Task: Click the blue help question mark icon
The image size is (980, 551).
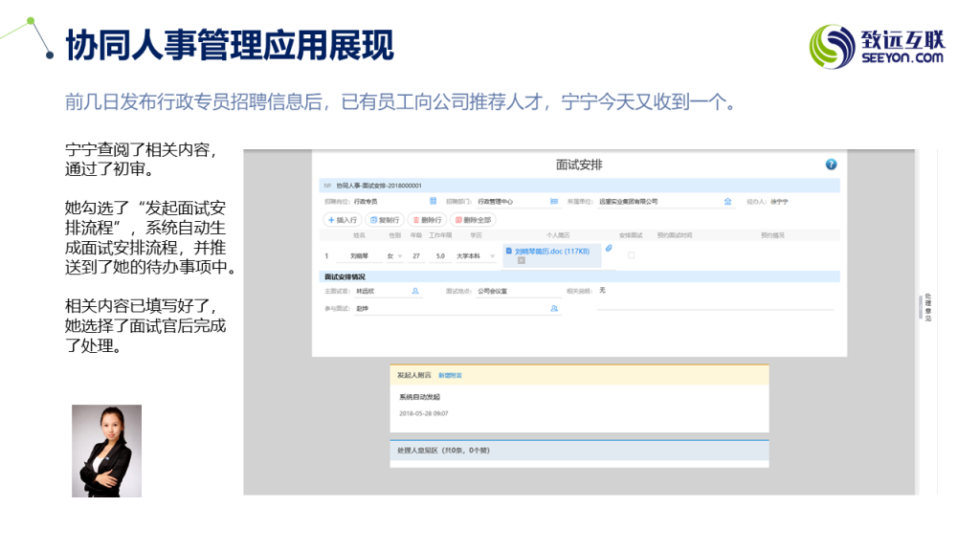Action: click(x=831, y=165)
